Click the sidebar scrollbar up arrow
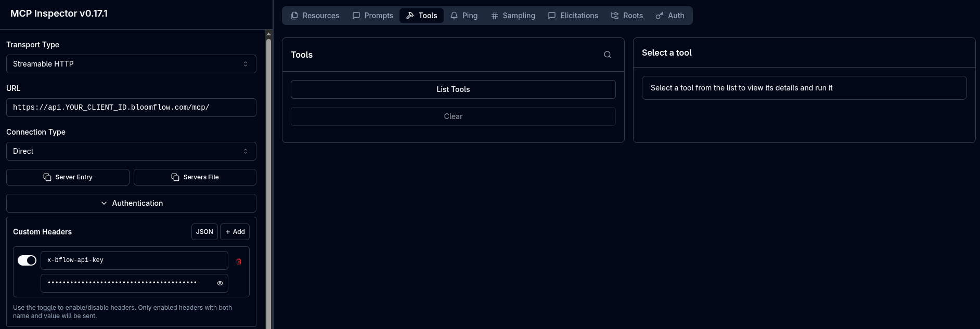The width and height of the screenshot is (980, 329). tap(268, 34)
